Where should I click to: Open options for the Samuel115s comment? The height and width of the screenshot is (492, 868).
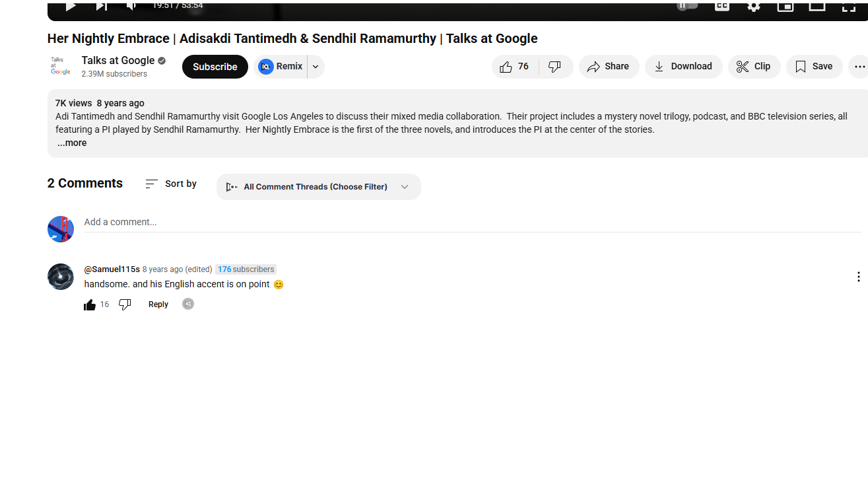point(858,277)
